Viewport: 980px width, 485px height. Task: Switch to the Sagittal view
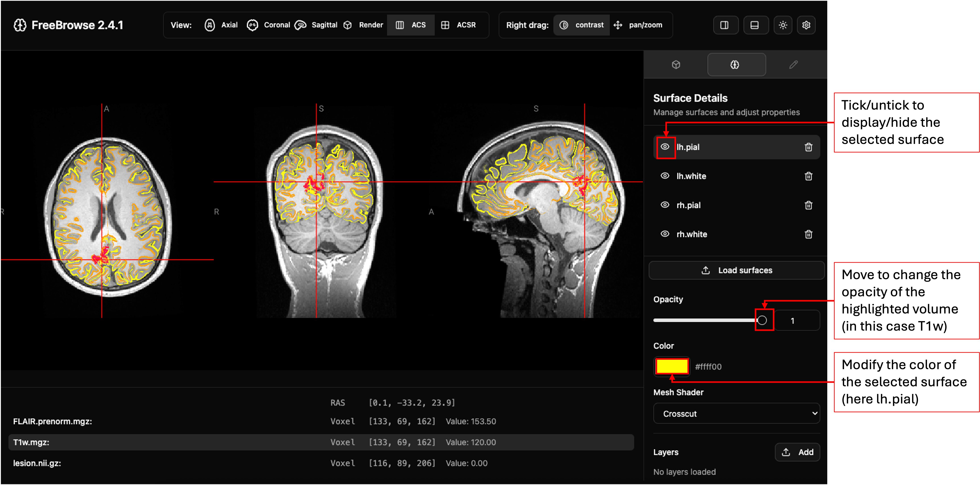317,25
